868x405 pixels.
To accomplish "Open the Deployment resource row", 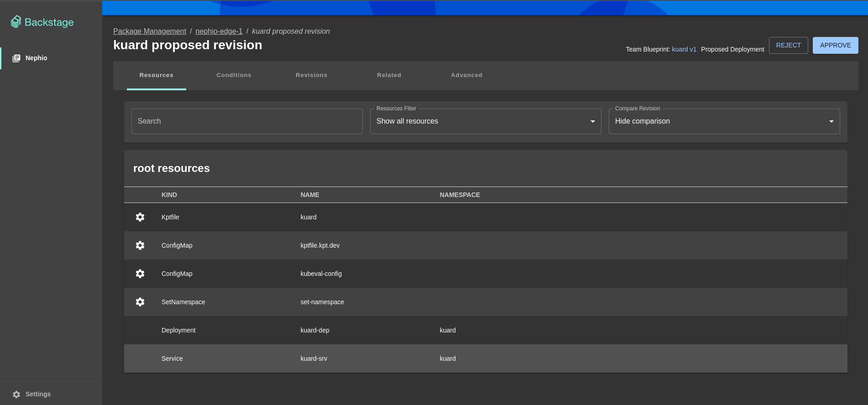I will click(486, 330).
